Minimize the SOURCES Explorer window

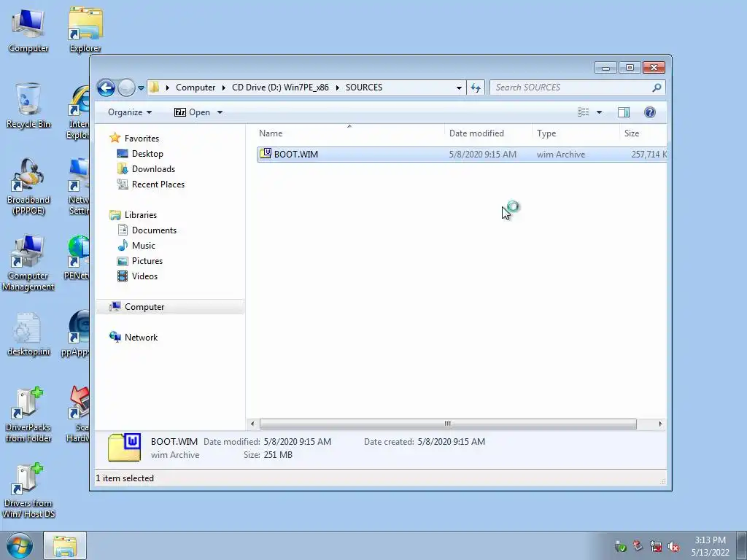605,68
